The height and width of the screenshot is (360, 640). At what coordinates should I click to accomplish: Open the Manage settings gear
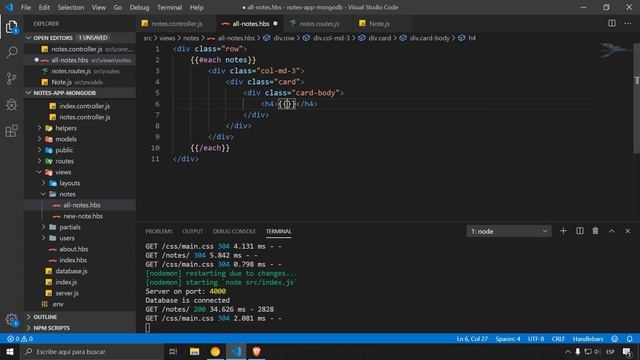[x=12, y=320]
